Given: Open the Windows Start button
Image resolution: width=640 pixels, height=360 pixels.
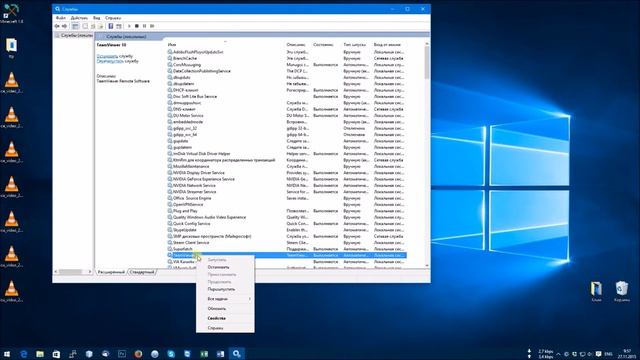Looking at the screenshot, I should [7, 354].
